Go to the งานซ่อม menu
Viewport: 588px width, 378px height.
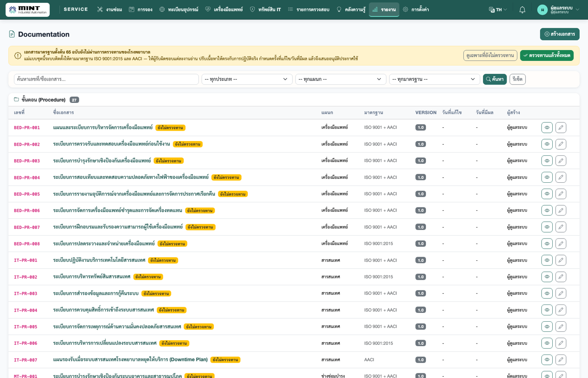pyautogui.click(x=110, y=10)
